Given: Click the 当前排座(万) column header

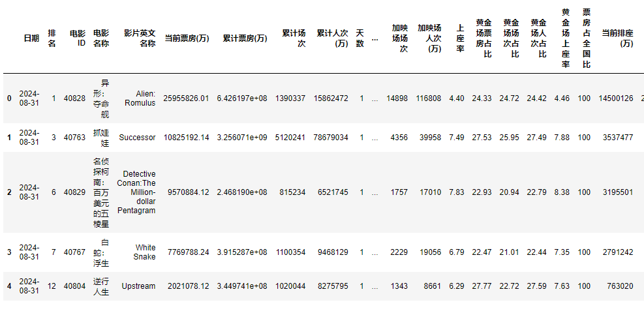Looking at the screenshot, I should (x=617, y=38).
